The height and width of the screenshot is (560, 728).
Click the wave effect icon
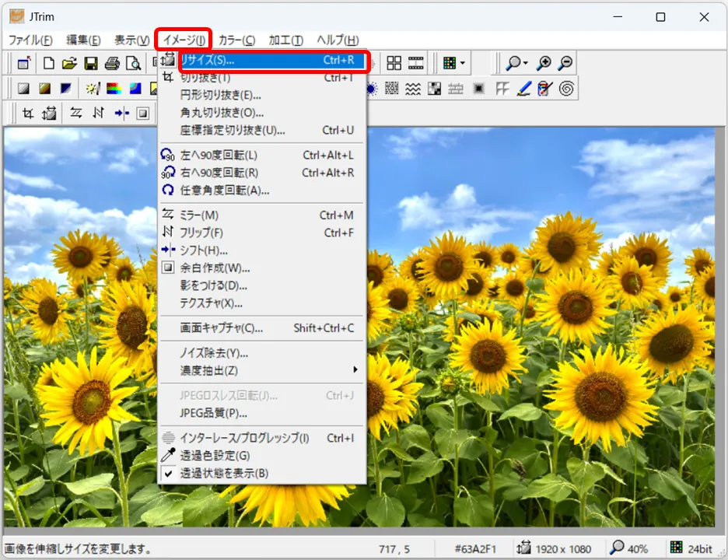click(x=413, y=89)
